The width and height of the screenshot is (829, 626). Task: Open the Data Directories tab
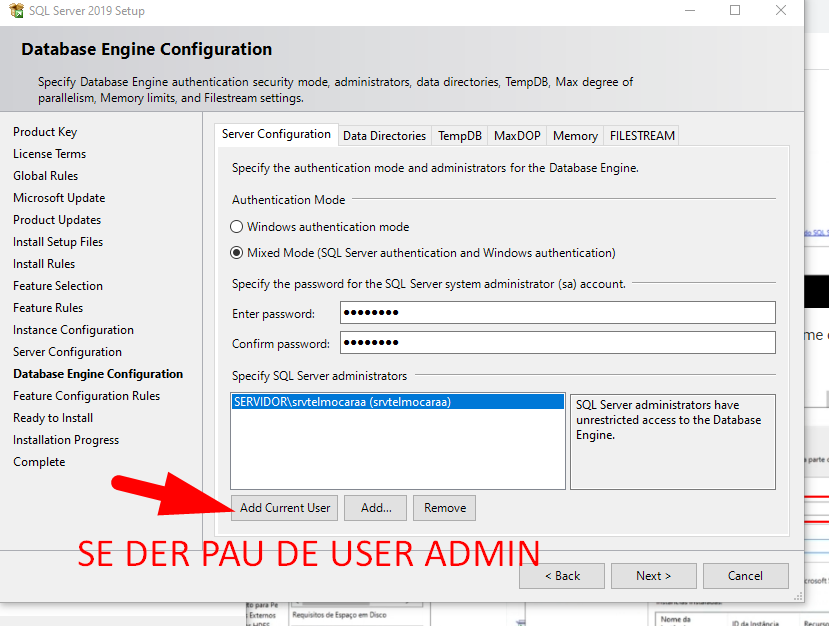tap(384, 136)
